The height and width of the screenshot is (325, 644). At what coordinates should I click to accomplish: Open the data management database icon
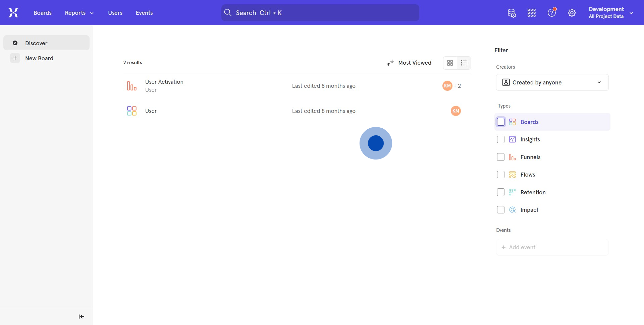click(512, 13)
